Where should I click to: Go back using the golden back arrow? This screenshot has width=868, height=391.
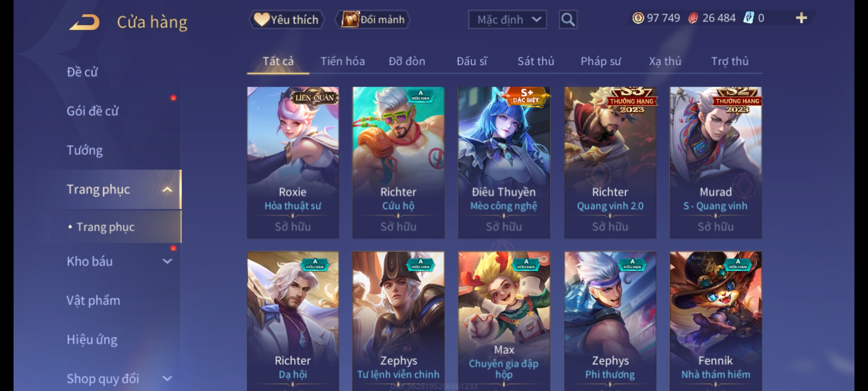[x=84, y=22]
